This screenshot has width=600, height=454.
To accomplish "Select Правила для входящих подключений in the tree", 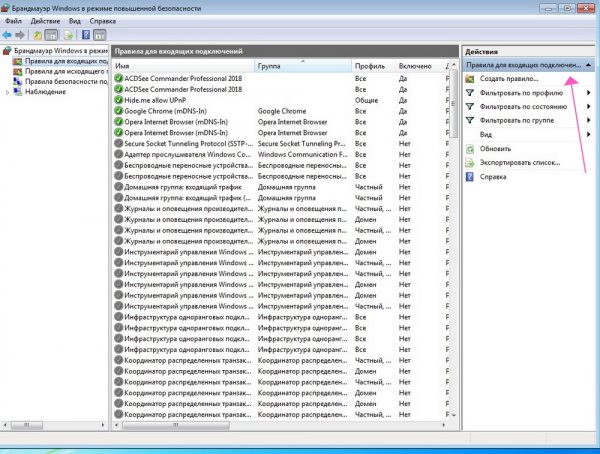I will (66, 61).
